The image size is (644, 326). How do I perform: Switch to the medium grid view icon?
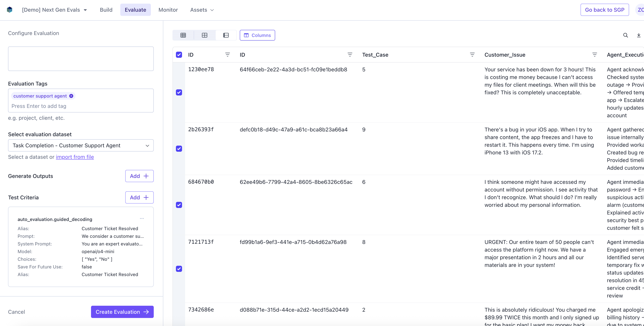204,35
